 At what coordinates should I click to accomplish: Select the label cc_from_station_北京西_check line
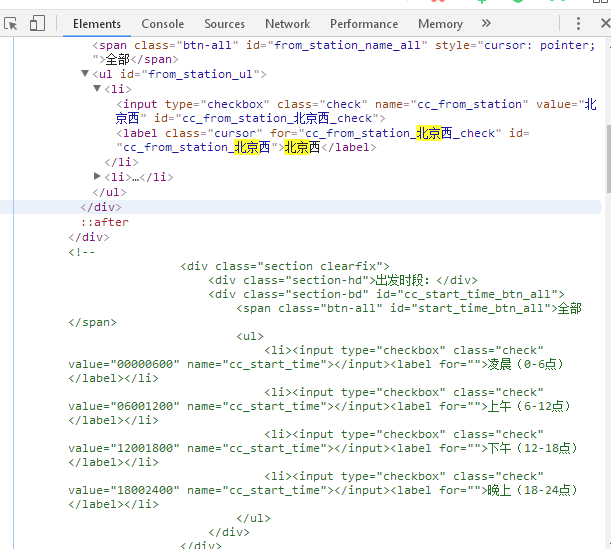click(x=323, y=140)
